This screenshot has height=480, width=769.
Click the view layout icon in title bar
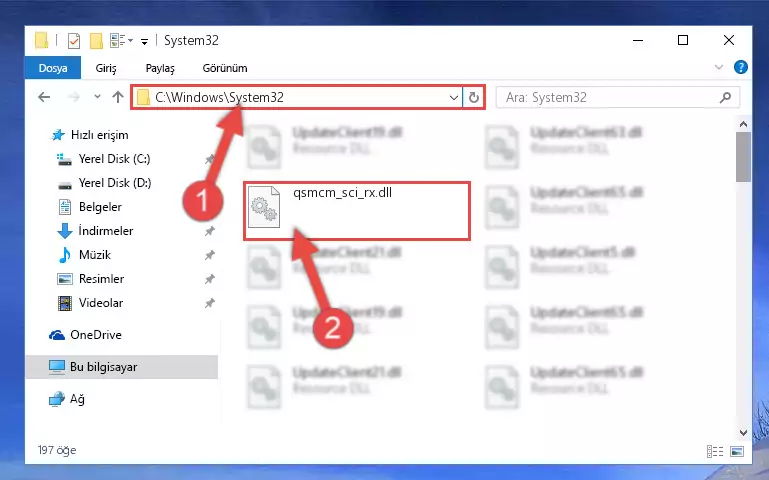point(118,41)
